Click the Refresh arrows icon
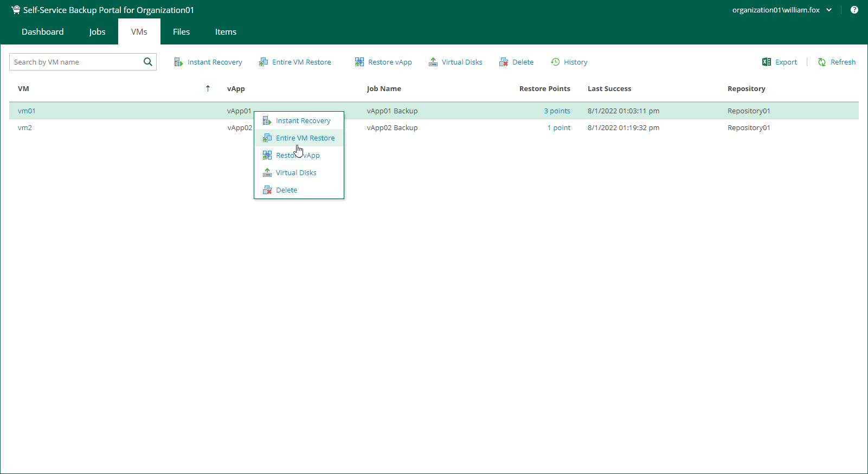868x474 pixels. (822, 62)
